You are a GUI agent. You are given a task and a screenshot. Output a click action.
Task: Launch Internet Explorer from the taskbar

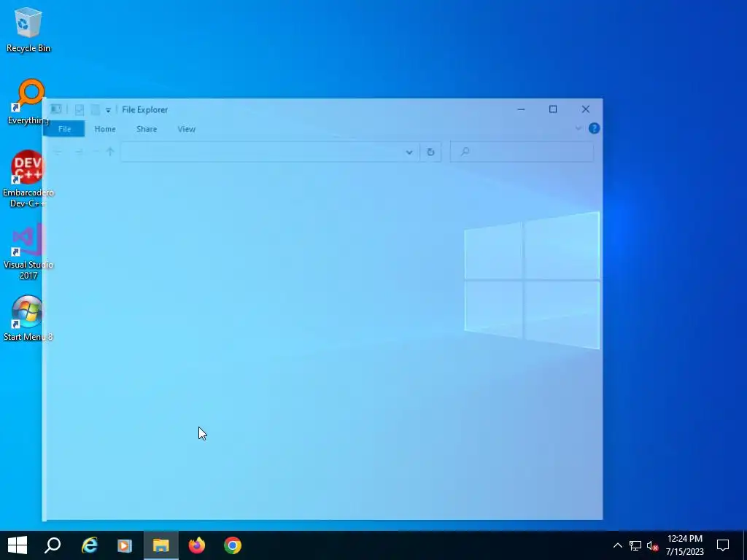pyautogui.click(x=89, y=545)
